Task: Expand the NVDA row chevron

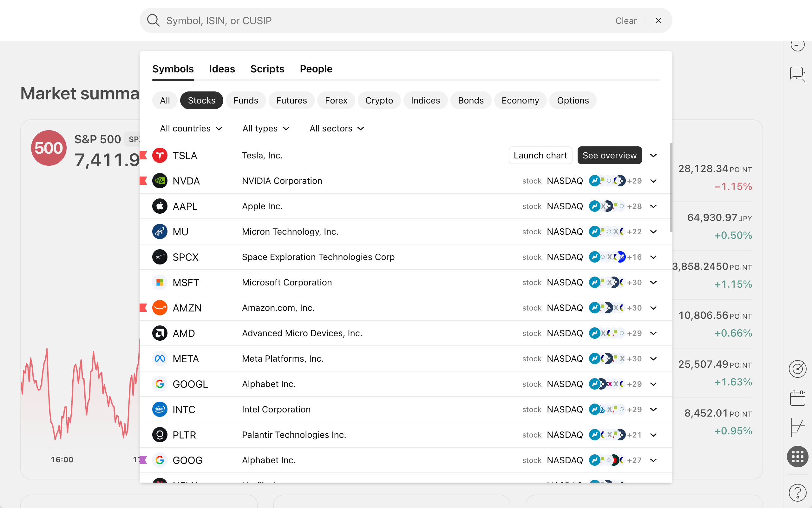Action: (653, 181)
